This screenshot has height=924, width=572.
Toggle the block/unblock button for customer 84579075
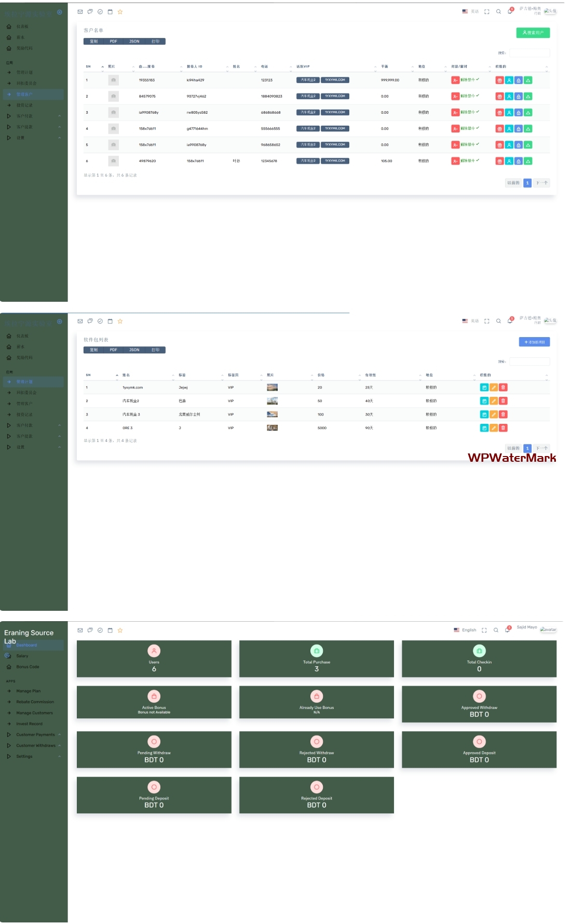tap(455, 97)
